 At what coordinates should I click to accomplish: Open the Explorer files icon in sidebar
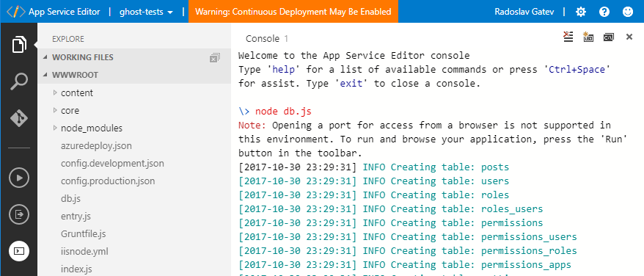[x=19, y=45]
